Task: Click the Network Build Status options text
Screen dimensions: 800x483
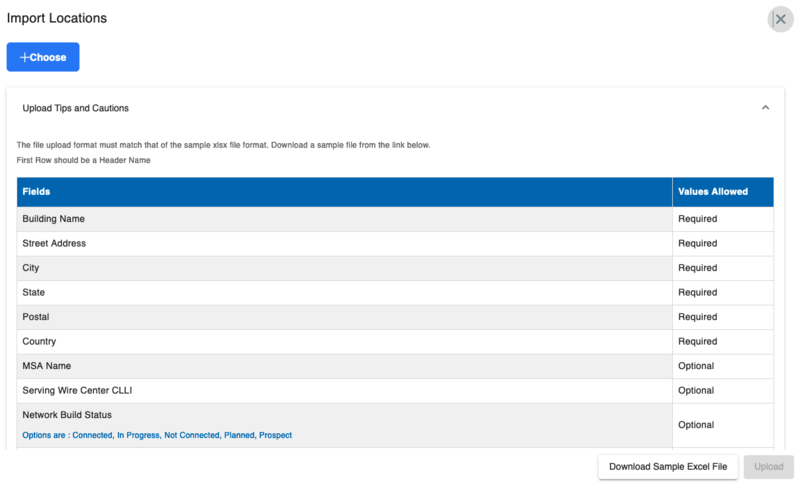Action: 157,435
